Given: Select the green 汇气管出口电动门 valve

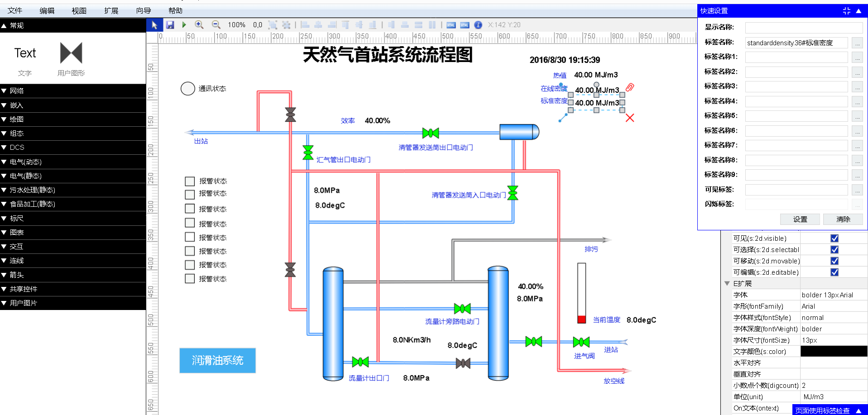Looking at the screenshot, I should tap(308, 153).
